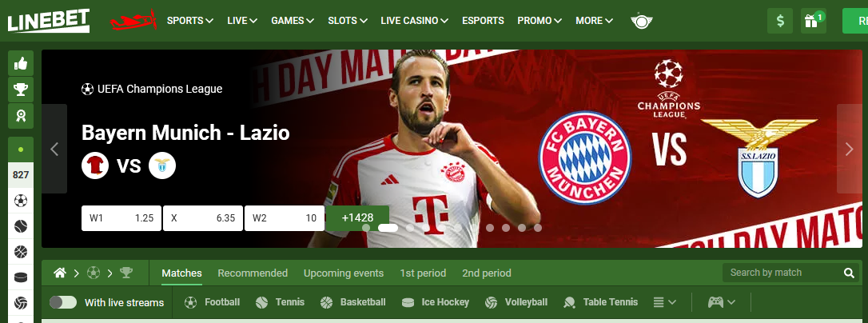868x323 pixels.
Task: Select the volleyball icon in the left sidebar
Action: [21, 303]
